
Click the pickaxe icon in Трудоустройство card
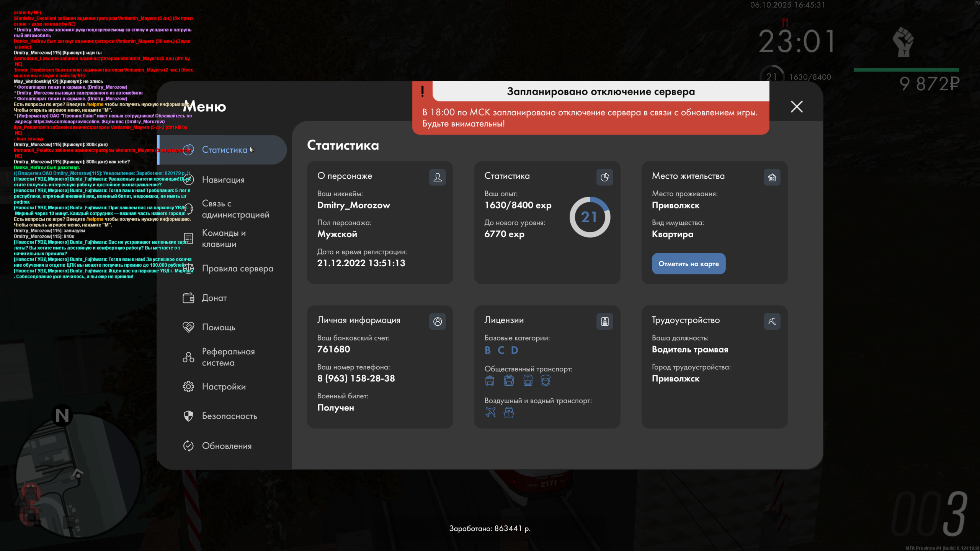click(x=772, y=321)
